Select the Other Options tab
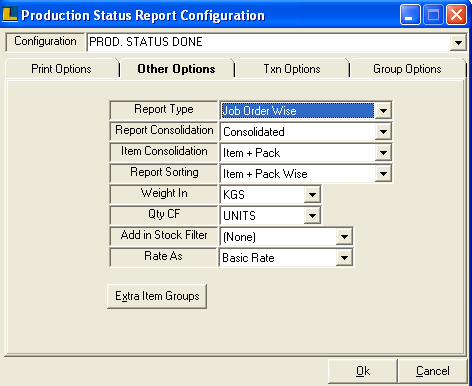 point(176,69)
